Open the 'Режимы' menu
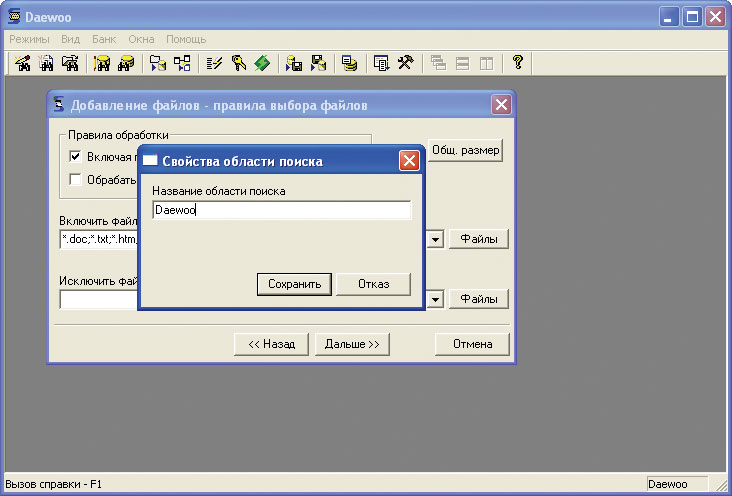Image resolution: width=732 pixels, height=496 pixels. (x=29, y=39)
